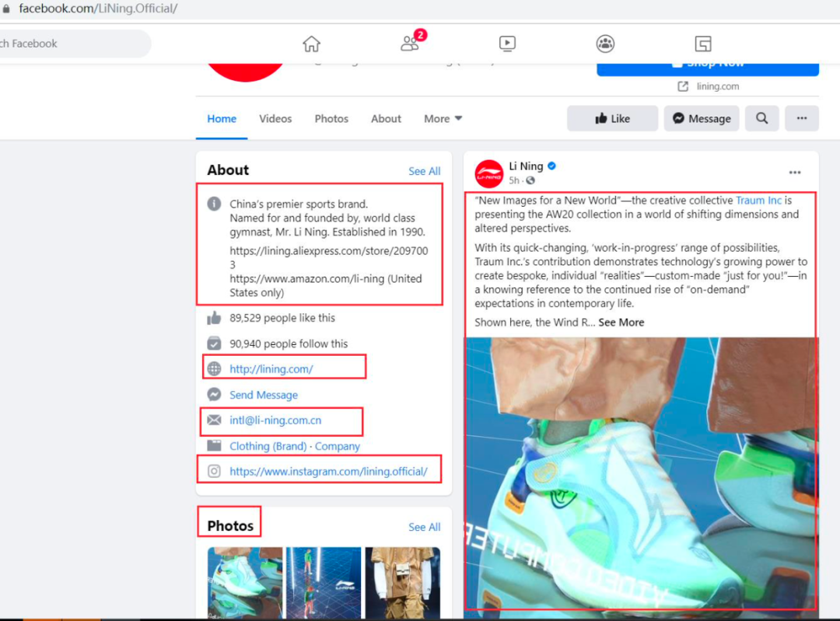Image resolution: width=840 pixels, height=621 pixels.
Task: Click the info icon in About card
Action: [x=215, y=204]
